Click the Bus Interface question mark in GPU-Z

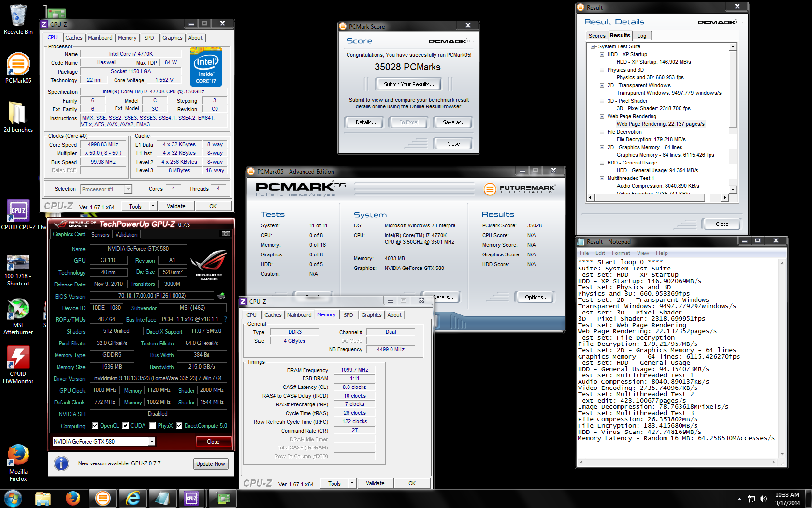tap(225, 319)
